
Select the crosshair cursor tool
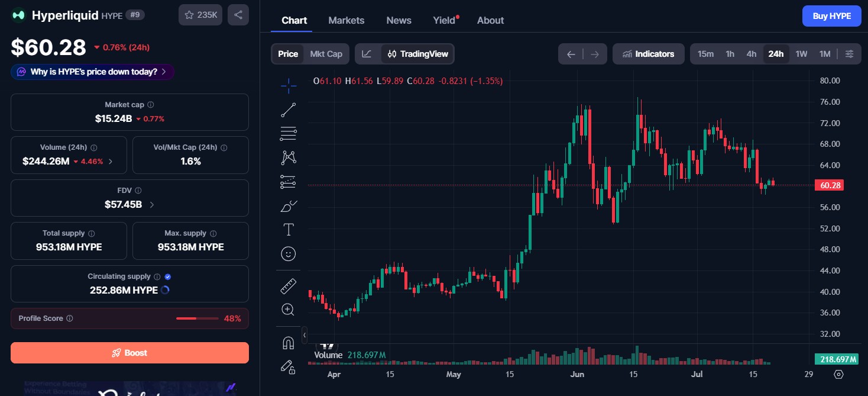coord(289,86)
